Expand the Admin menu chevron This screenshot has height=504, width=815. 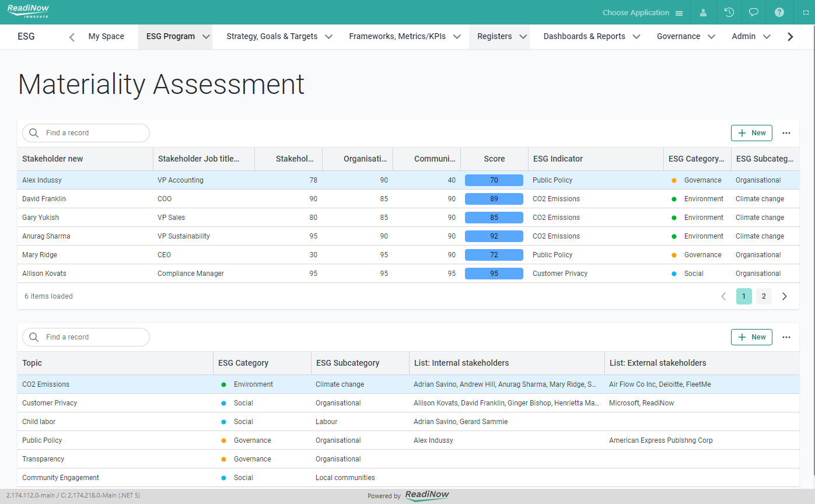tap(767, 37)
